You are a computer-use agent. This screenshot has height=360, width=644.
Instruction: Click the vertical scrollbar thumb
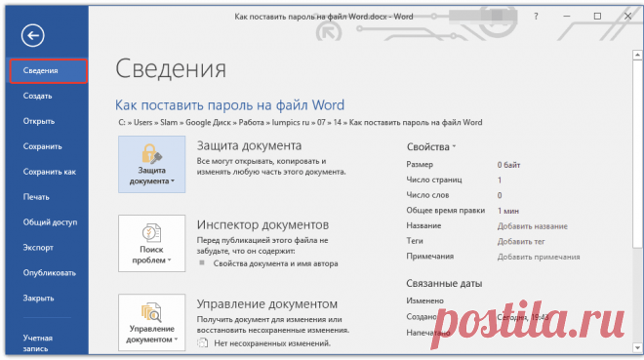click(x=637, y=154)
